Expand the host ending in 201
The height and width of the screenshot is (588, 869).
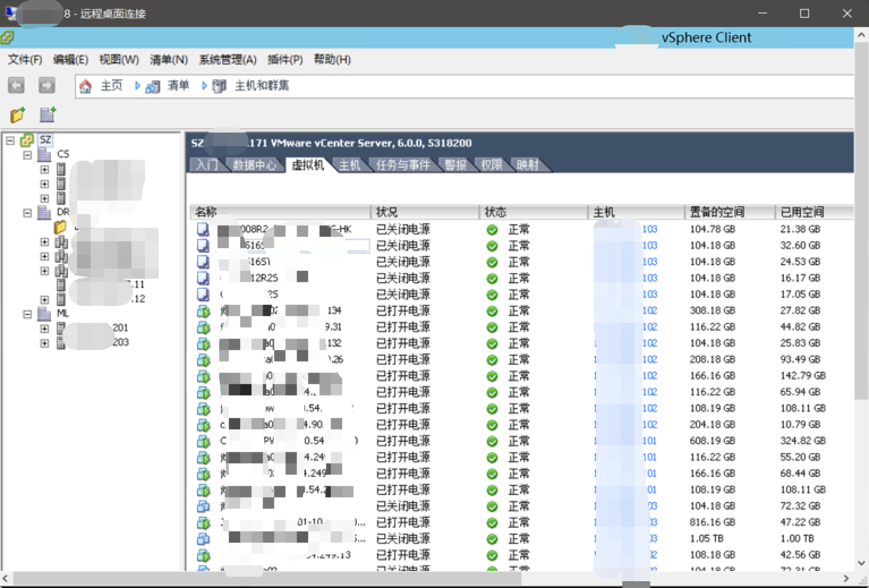(x=44, y=329)
